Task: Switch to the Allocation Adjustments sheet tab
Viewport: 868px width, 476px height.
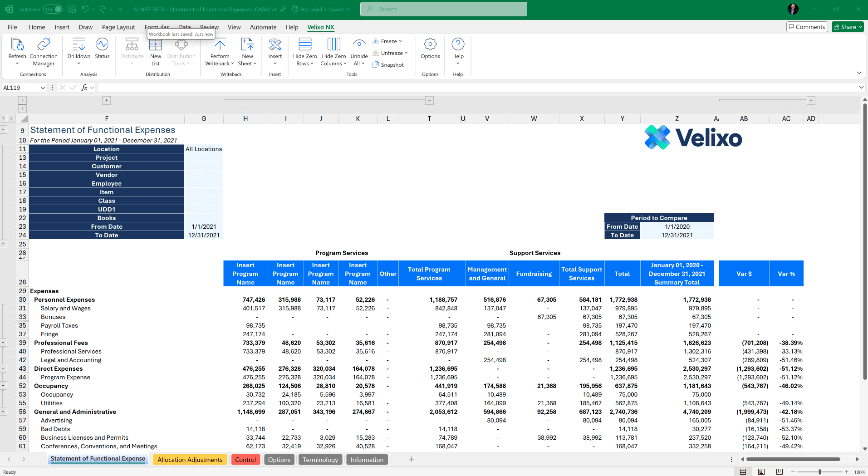Action: (x=190, y=460)
